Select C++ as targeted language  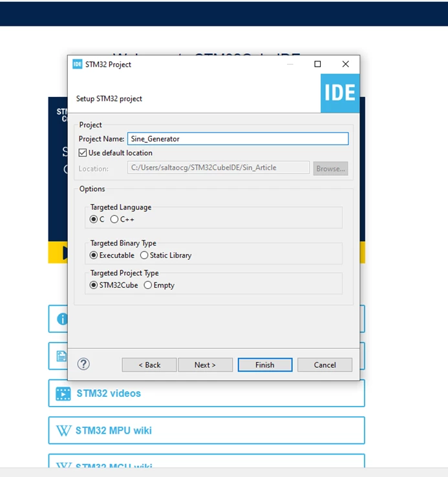click(114, 219)
